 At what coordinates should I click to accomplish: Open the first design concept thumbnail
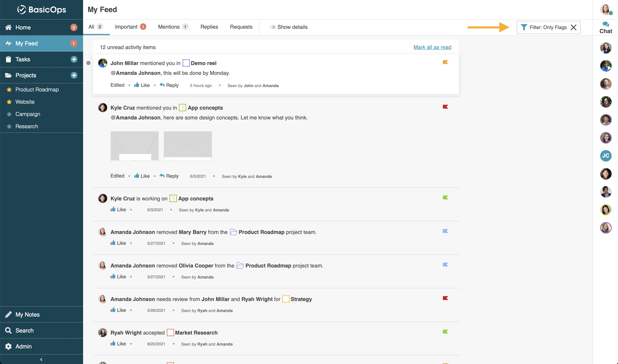click(x=134, y=146)
